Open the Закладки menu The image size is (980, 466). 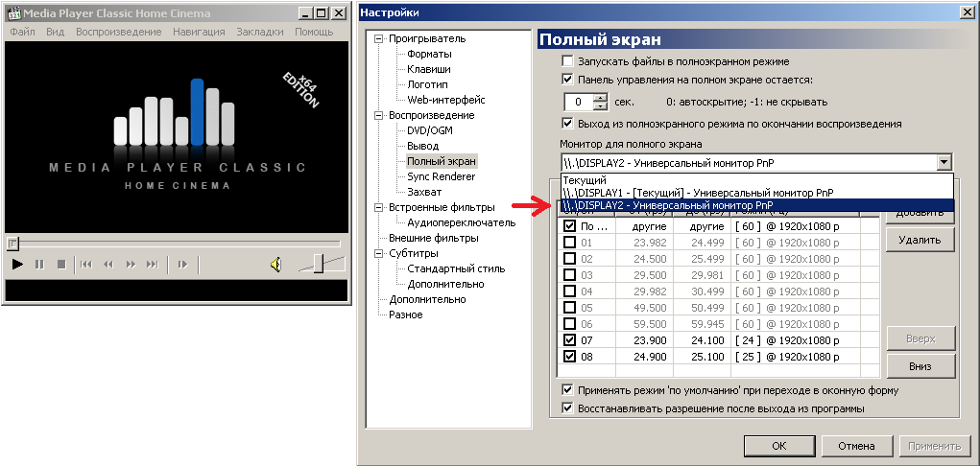click(x=260, y=32)
